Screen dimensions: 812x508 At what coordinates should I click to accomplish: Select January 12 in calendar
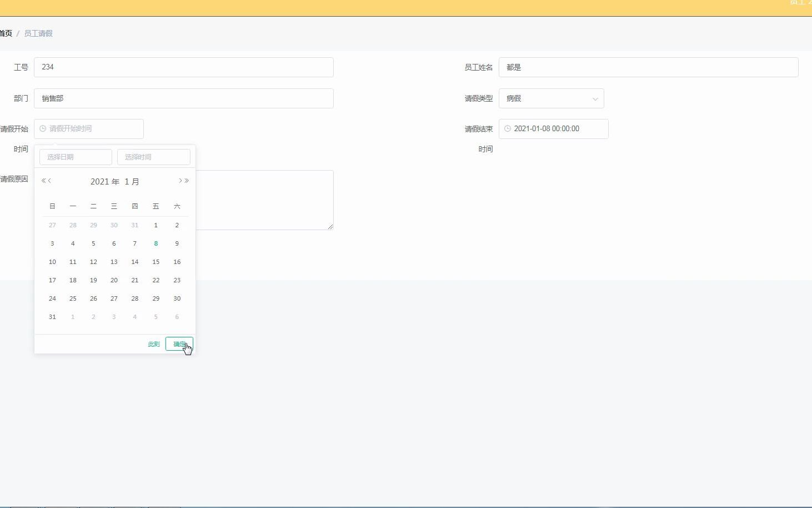point(93,262)
